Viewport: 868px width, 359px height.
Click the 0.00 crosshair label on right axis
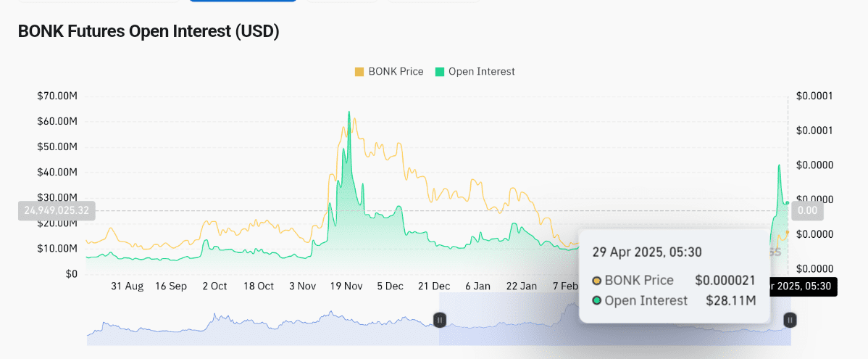pyautogui.click(x=807, y=211)
